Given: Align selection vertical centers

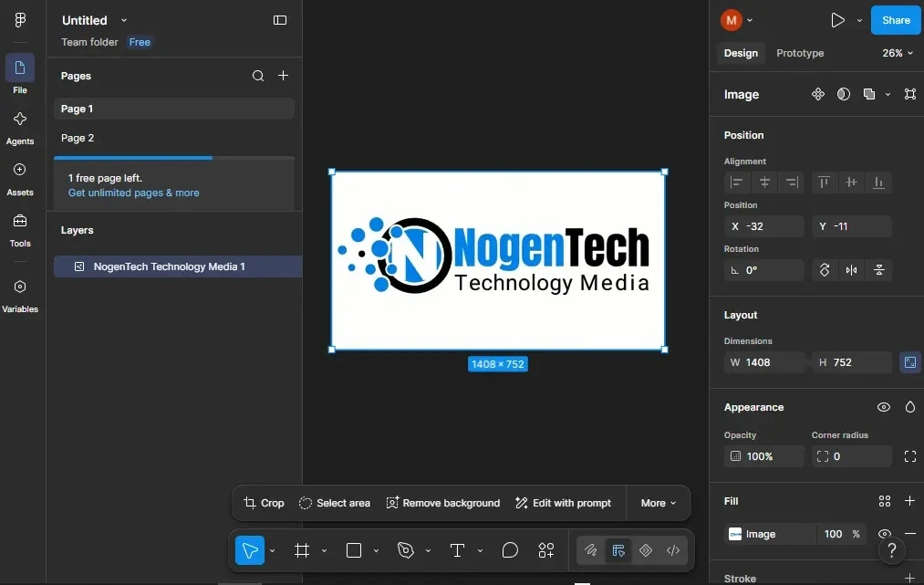Looking at the screenshot, I should (852, 183).
